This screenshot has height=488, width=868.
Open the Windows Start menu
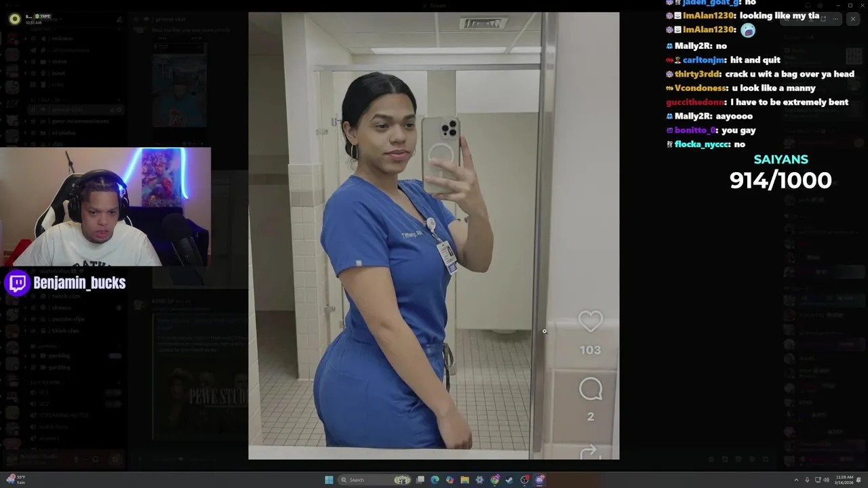tap(329, 480)
